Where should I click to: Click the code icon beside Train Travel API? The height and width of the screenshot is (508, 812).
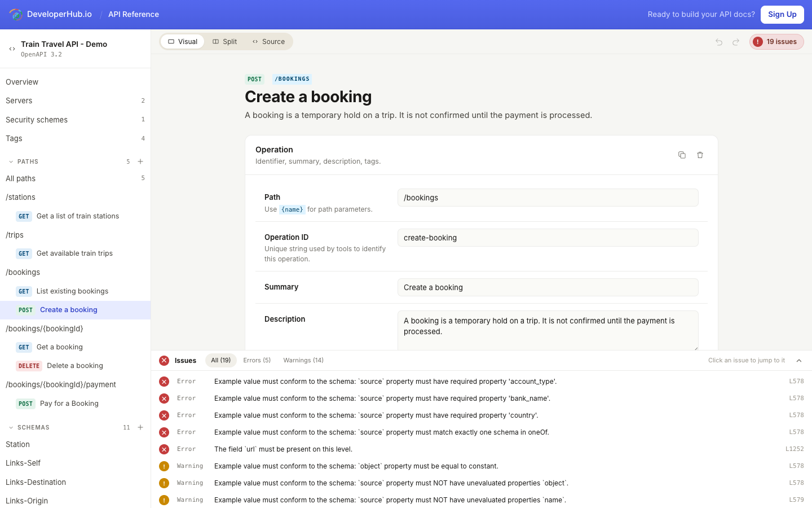pyautogui.click(x=12, y=49)
